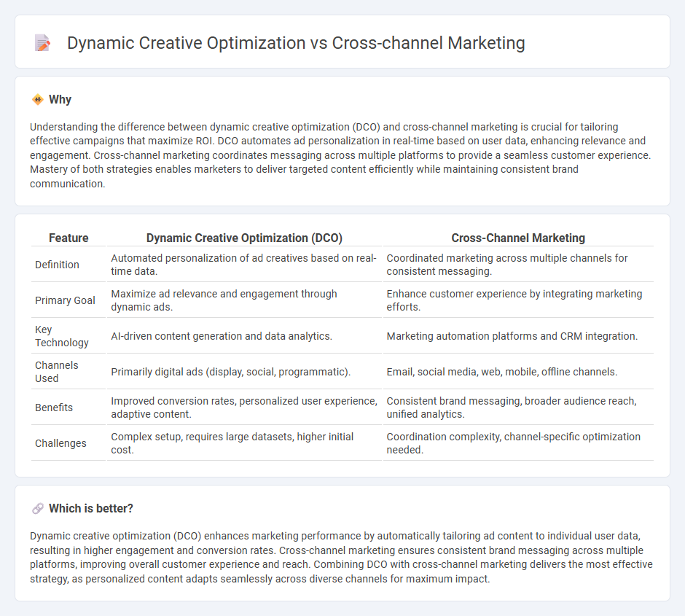This screenshot has height=616, width=685.
Task: Click the orange diamond icon next to Why
Action: click(x=38, y=100)
